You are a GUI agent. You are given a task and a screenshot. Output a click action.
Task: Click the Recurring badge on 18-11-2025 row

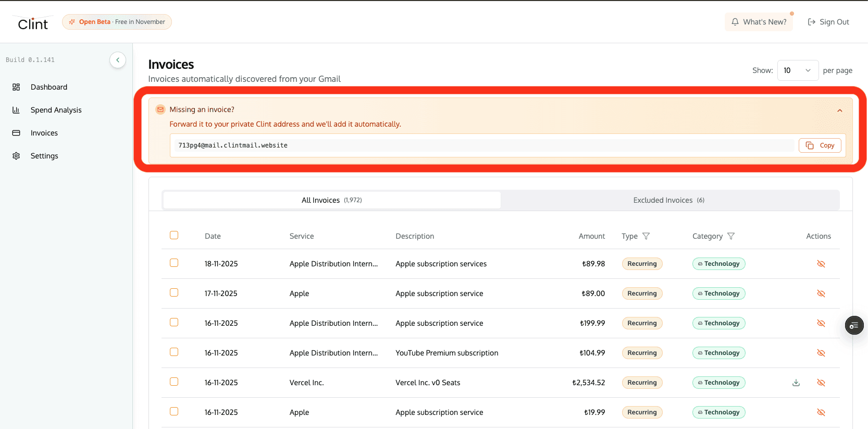(642, 264)
